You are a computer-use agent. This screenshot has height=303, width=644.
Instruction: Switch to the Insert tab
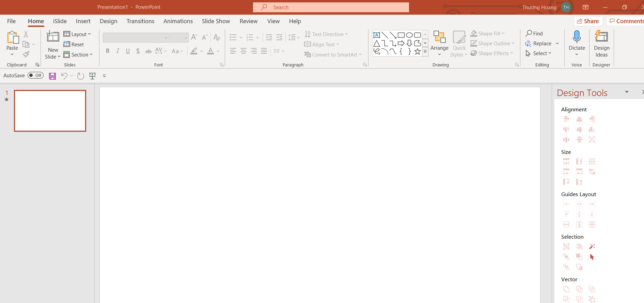click(x=83, y=21)
